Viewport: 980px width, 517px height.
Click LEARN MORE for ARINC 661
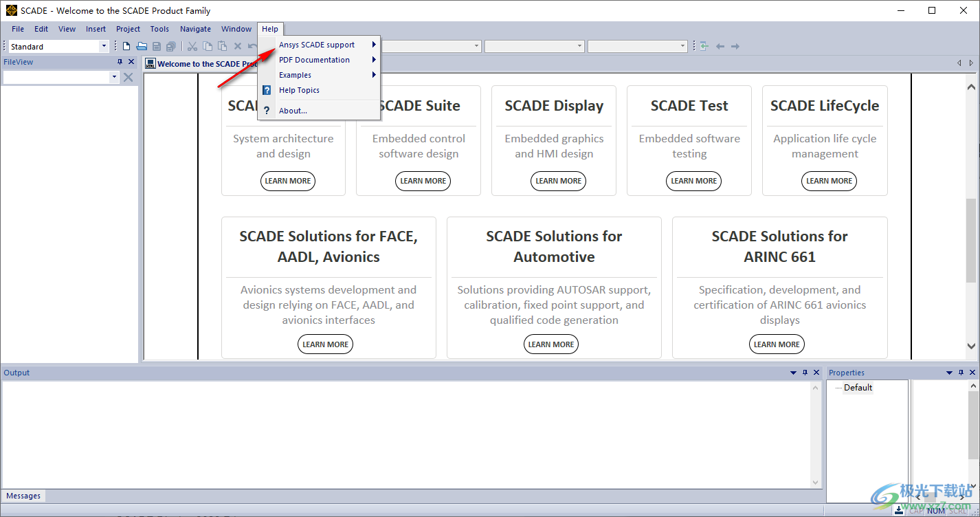[x=776, y=344]
